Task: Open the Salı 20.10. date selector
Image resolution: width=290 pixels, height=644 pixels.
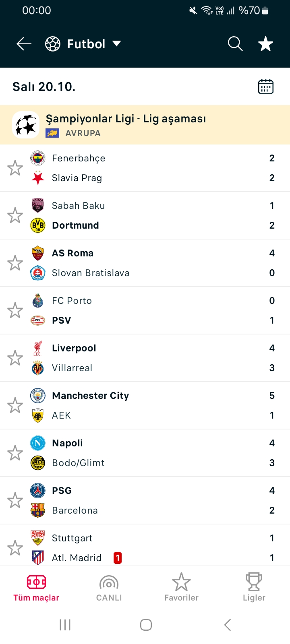Action: tap(44, 87)
